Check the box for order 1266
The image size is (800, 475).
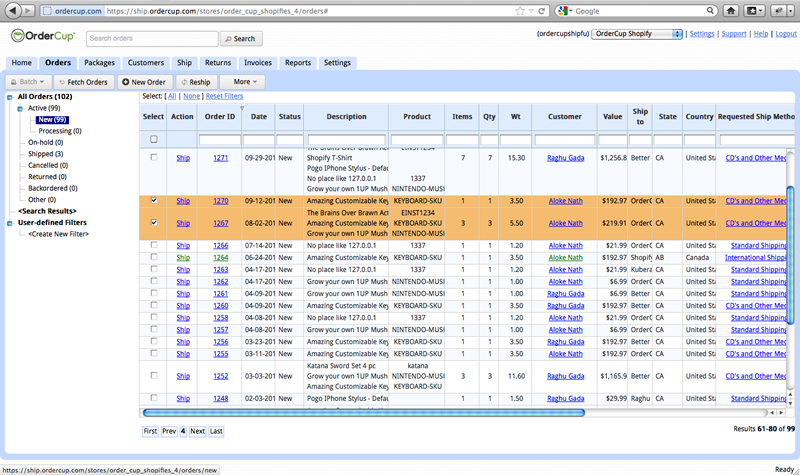(x=154, y=245)
